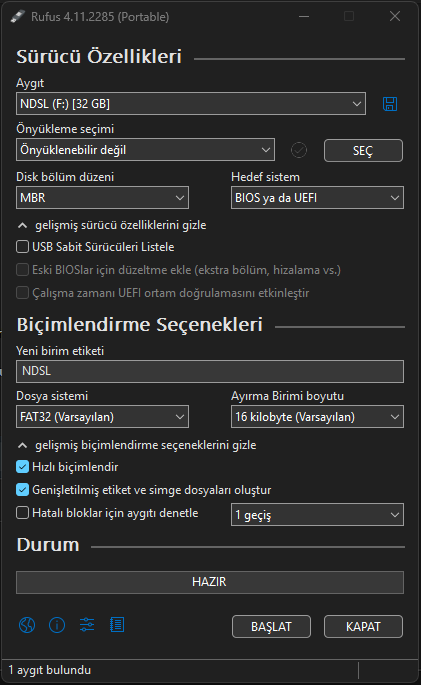421x685 pixels.
Task: Open Dosya sistemi FAT32 dropdown
Action: pyautogui.click(x=103, y=417)
